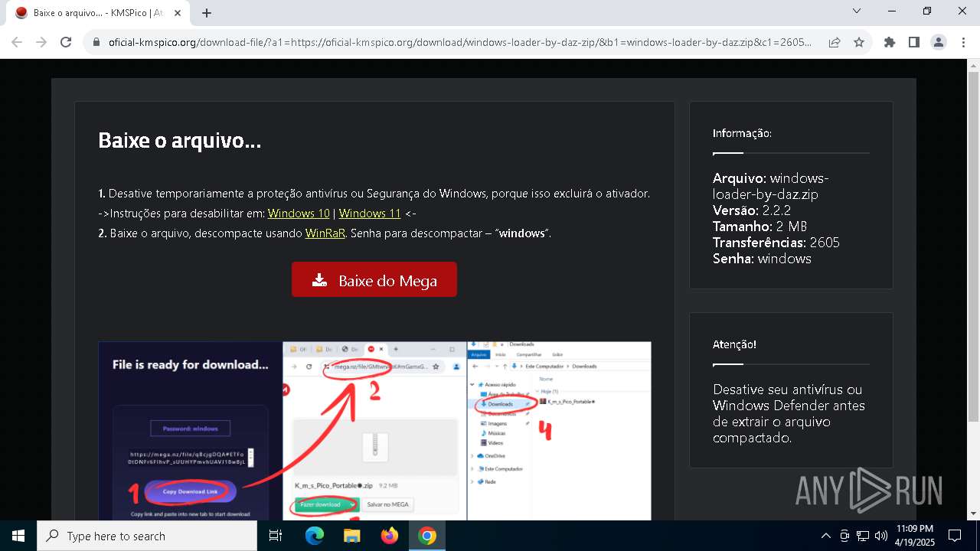Click the network tray icon
This screenshot has height=551, width=980.
click(x=863, y=536)
